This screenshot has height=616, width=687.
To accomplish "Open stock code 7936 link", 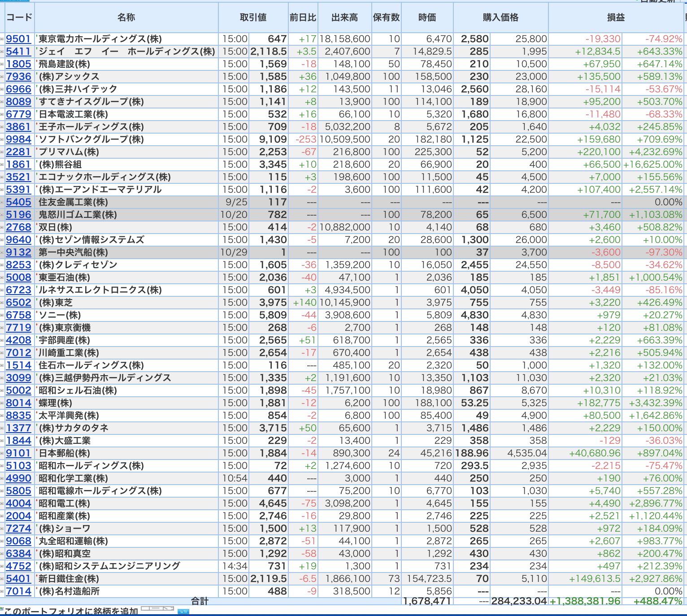I will pos(18,77).
